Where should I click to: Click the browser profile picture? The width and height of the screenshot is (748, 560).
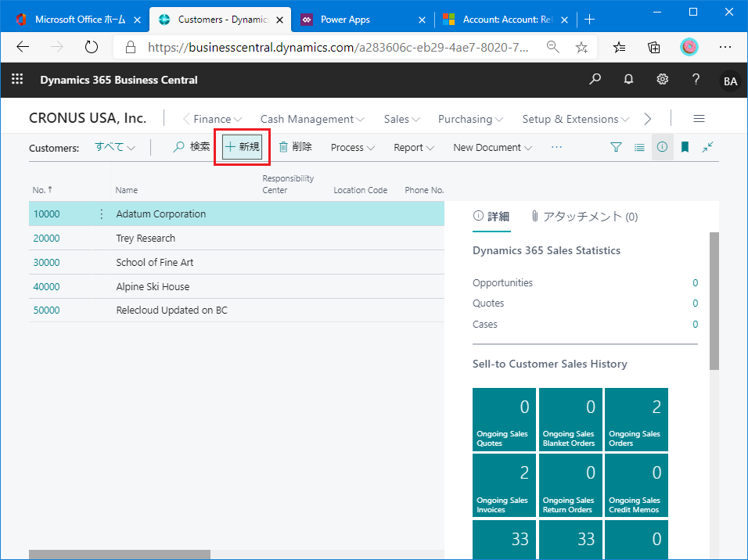pos(689,47)
